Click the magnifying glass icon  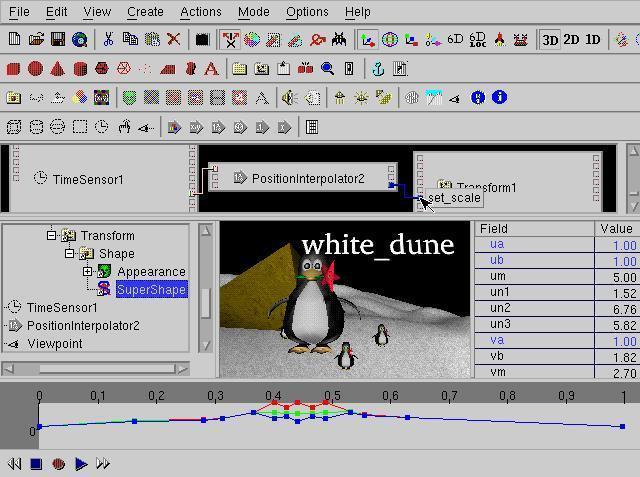click(327, 69)
